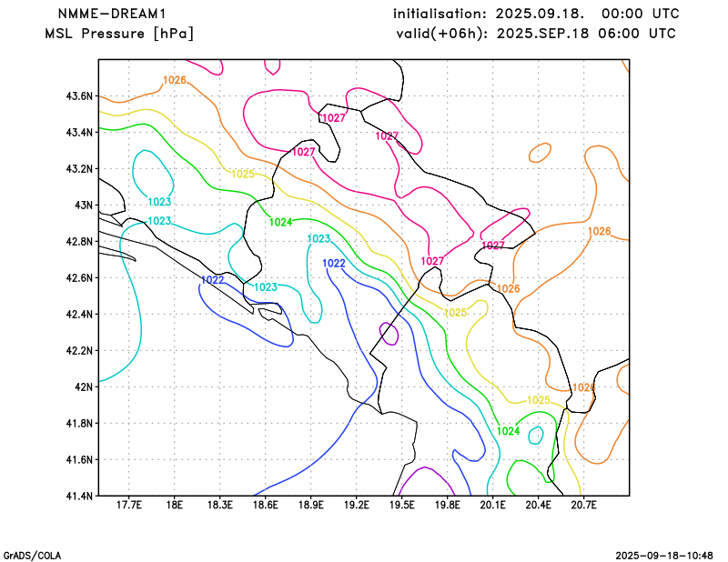Select the 42.4N latitude axis label
This screenshot has width=728, height=562.
[x=79, y=314]
